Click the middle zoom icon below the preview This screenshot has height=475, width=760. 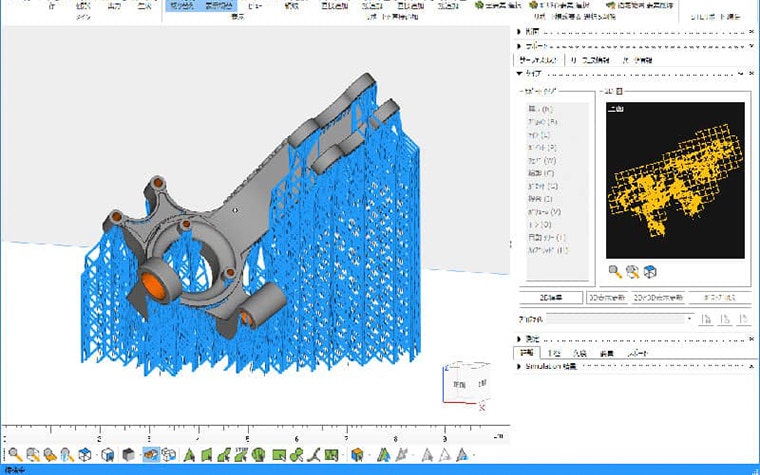[631, 271]
